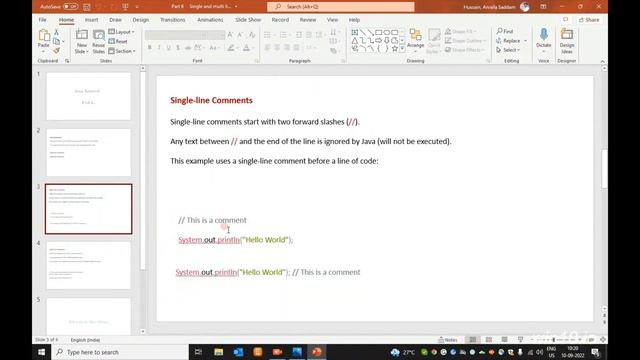Click the Save icon in title bar
The width and height of the screenshot is (640, 360).
(x=87, y=7)
